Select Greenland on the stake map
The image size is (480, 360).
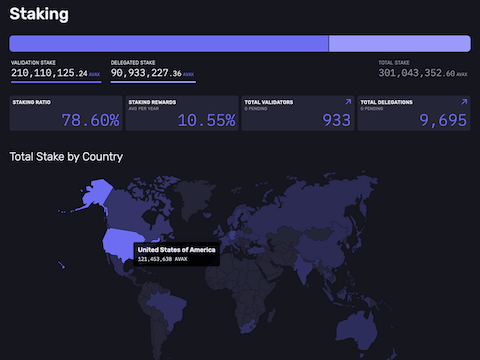click(193, 197)
